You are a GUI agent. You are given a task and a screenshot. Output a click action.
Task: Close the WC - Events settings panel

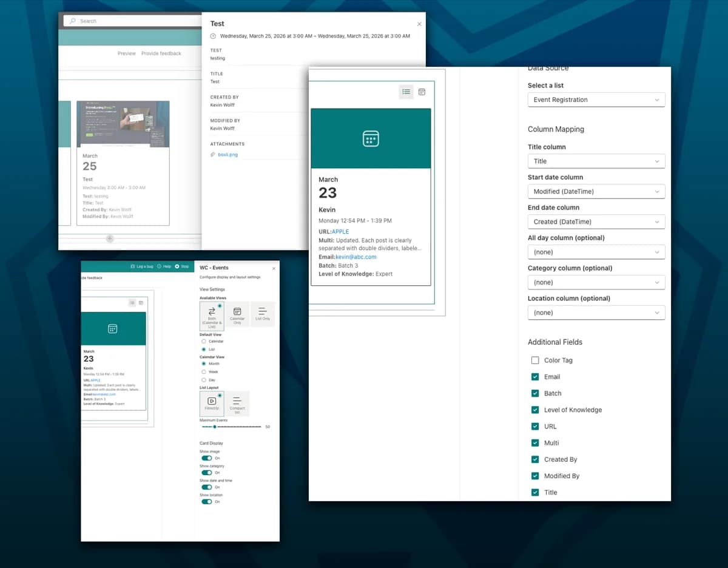(x=274, y=268)
